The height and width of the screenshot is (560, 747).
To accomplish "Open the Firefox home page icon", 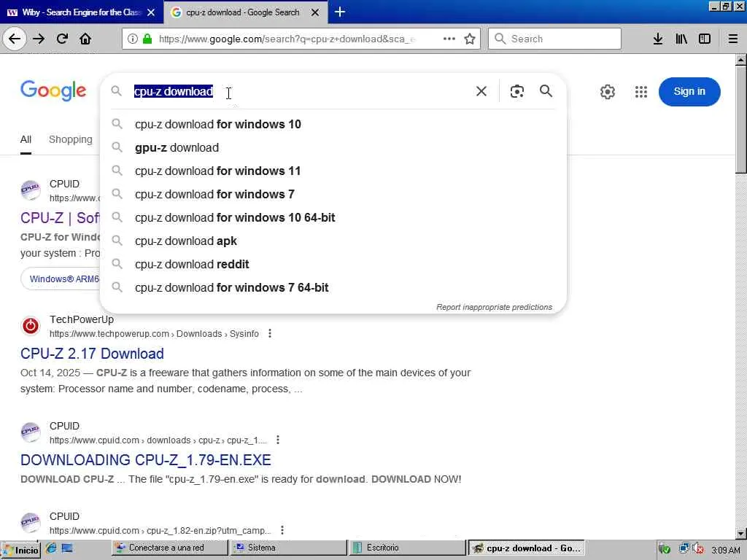I will 85,39.
